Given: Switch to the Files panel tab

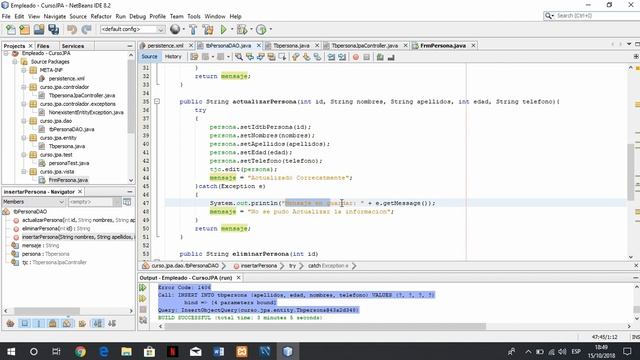Looking at the screenshot, I should pyautogui.click(x=43, y=46).
